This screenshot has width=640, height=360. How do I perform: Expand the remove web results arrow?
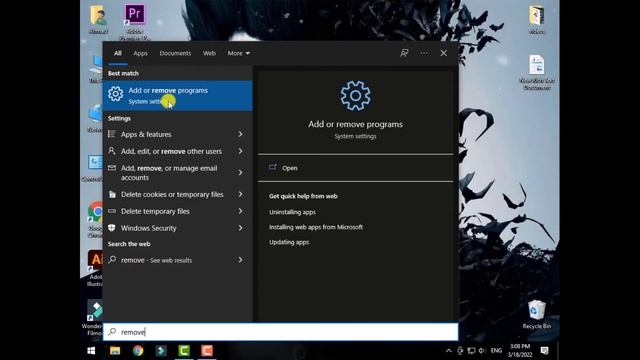click(240, 260)
